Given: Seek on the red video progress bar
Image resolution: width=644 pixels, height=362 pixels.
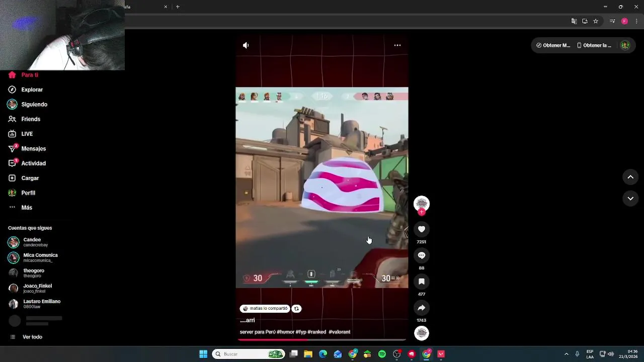Looking at the screenshot, I should (322, 340).
